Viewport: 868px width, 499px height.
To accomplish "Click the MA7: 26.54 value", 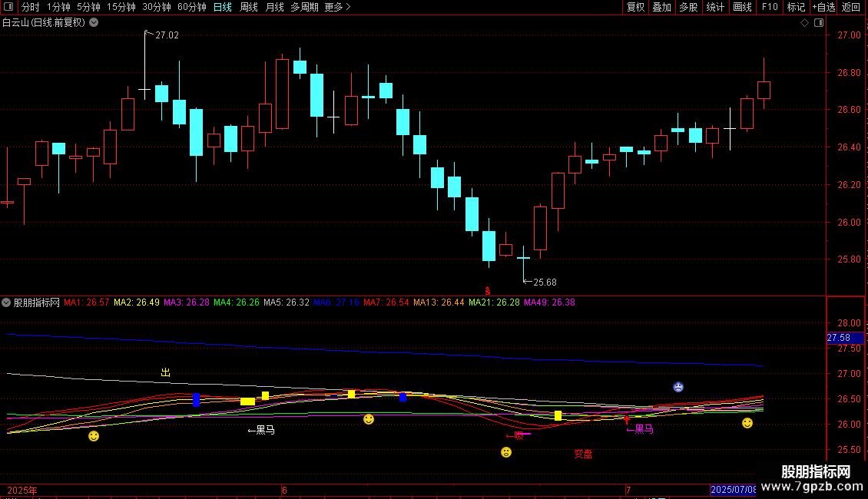I will tap(386, 302).
